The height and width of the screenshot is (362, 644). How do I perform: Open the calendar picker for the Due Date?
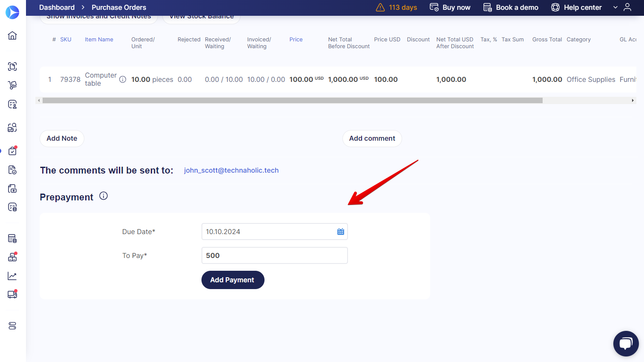pos(340,232)
